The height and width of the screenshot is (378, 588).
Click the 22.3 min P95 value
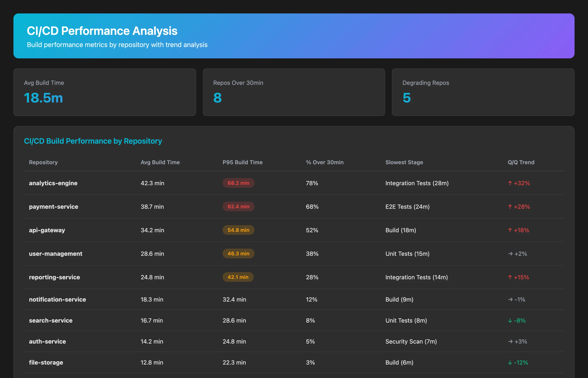[234, 362]
